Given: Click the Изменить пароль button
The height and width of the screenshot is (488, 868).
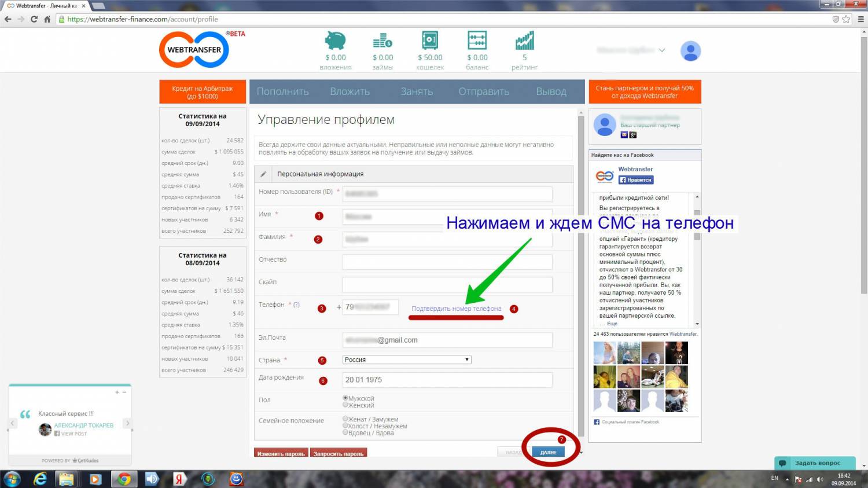Looking at the screenshot, I should tap(281, 453).
